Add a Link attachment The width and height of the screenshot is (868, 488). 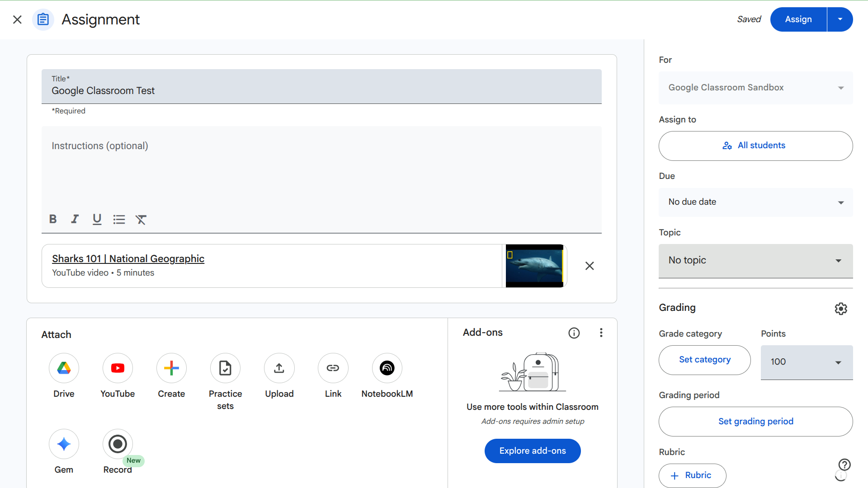pos(333,368)
